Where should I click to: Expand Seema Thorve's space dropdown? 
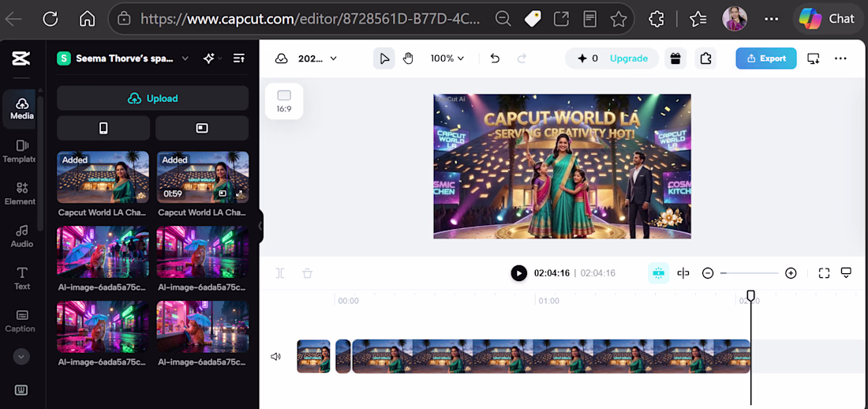tap(185, 58)
